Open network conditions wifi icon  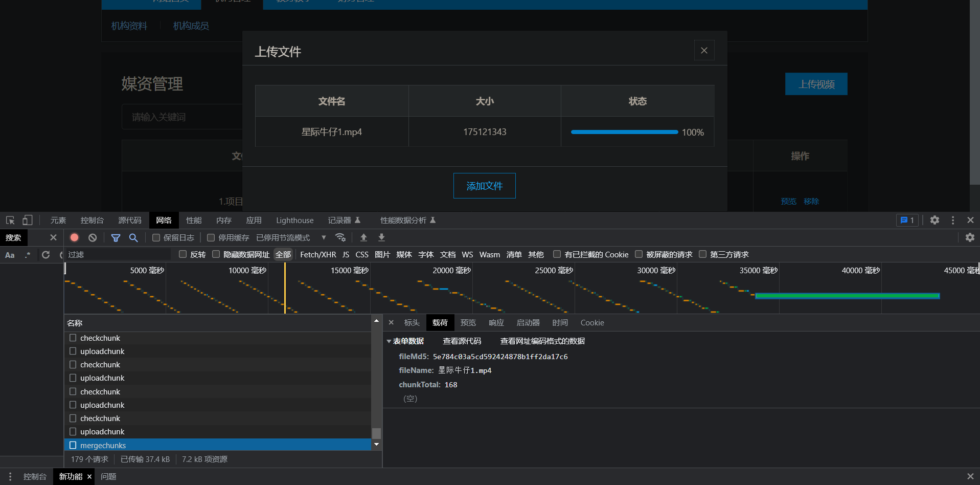point(340,237)
